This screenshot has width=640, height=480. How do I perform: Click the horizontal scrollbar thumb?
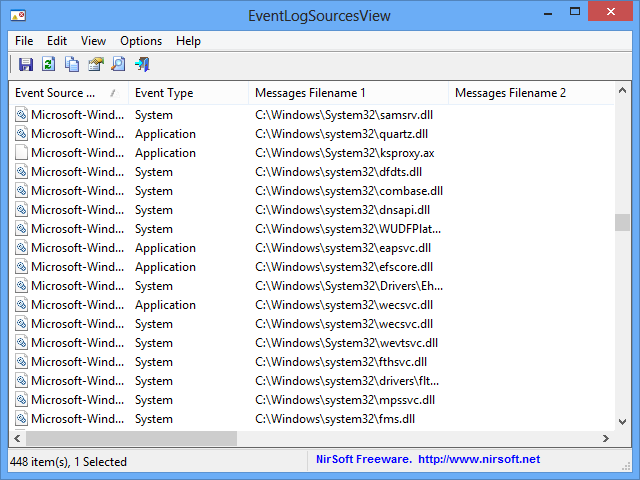pos(131,438)
